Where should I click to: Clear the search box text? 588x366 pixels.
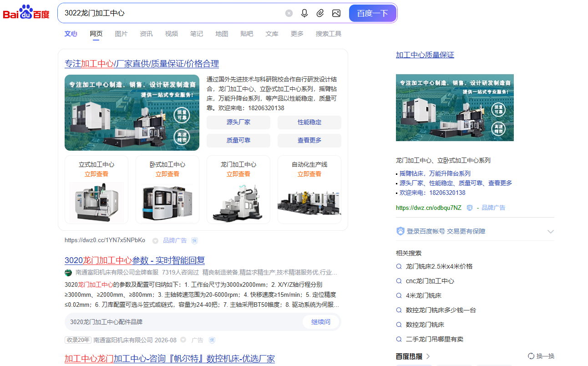(x=289, y=13)
